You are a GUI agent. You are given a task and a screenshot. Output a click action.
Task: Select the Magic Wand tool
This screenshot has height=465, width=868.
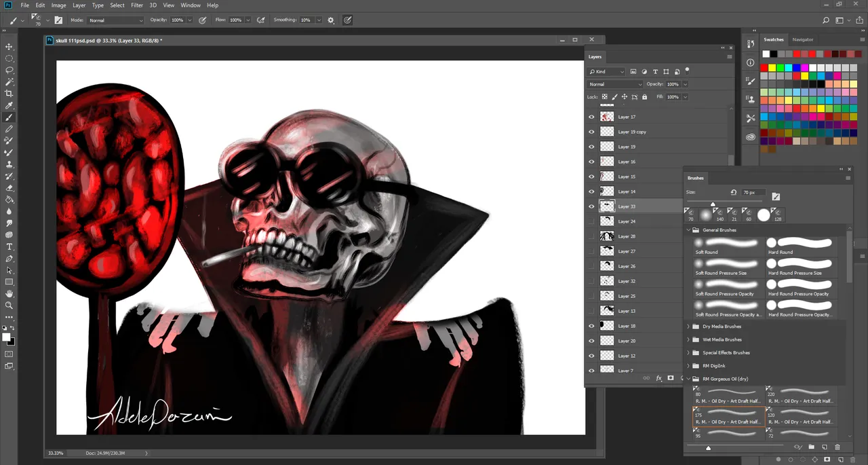[x=9, y=81]
